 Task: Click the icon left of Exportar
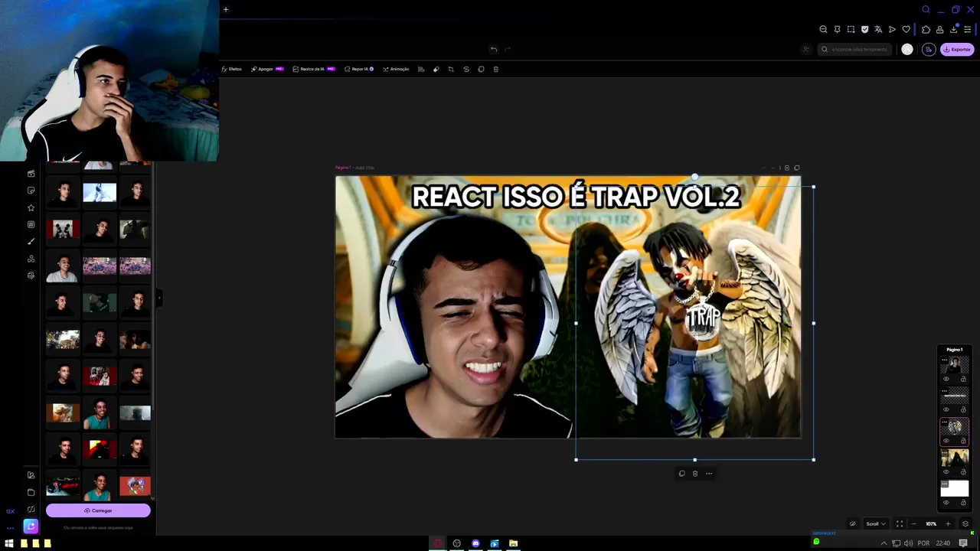929,49
